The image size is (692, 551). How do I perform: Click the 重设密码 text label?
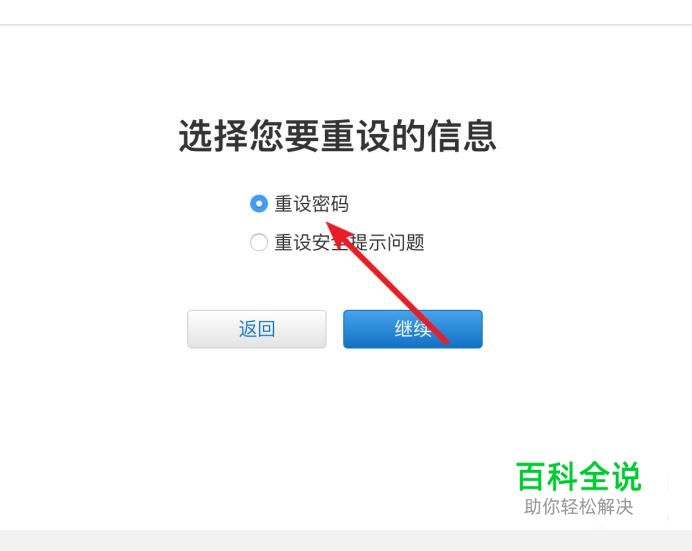tap(311, 204)
